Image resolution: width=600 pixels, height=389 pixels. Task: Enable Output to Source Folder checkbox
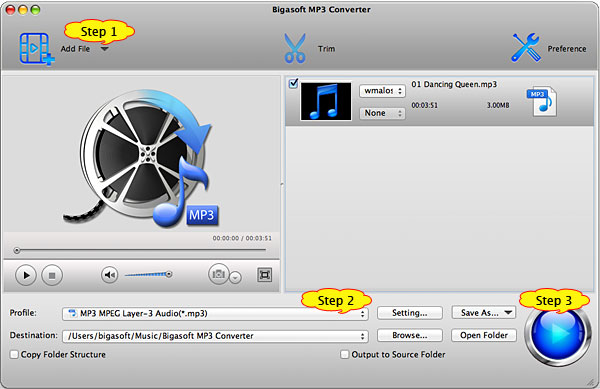tap(344, 355)
